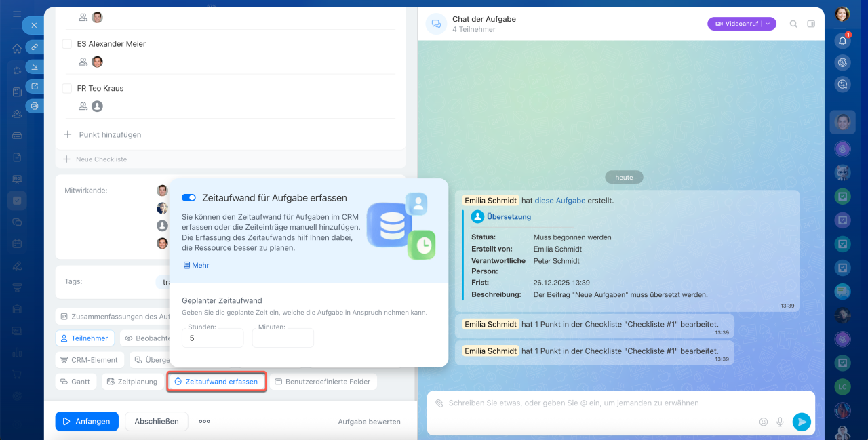Viewport: 868px width, 440px height.
Task: Open the Gantt chip
Action: (x=76, y=382)
